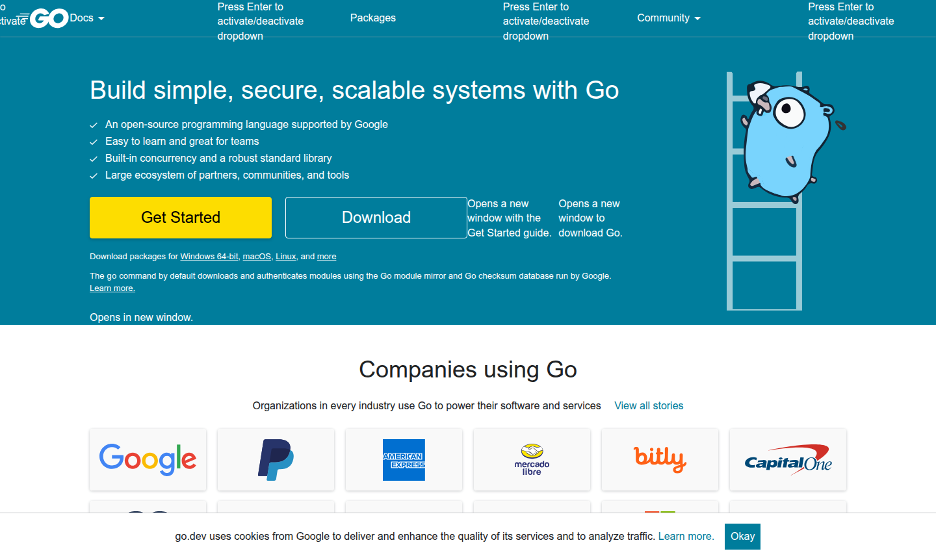Click the Mercado Libre logo
The height and width of the screenshot is (560, 936).
click(x=532, y=459)
